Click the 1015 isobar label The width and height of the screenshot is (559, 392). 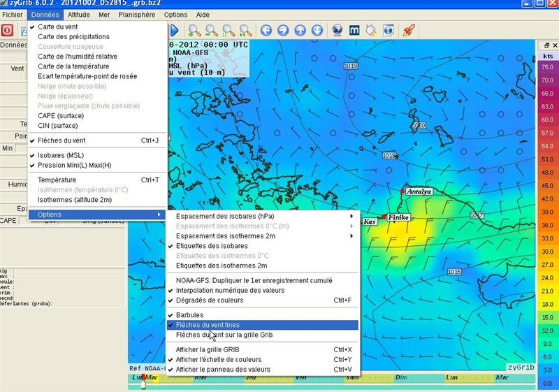click(455, 272)
